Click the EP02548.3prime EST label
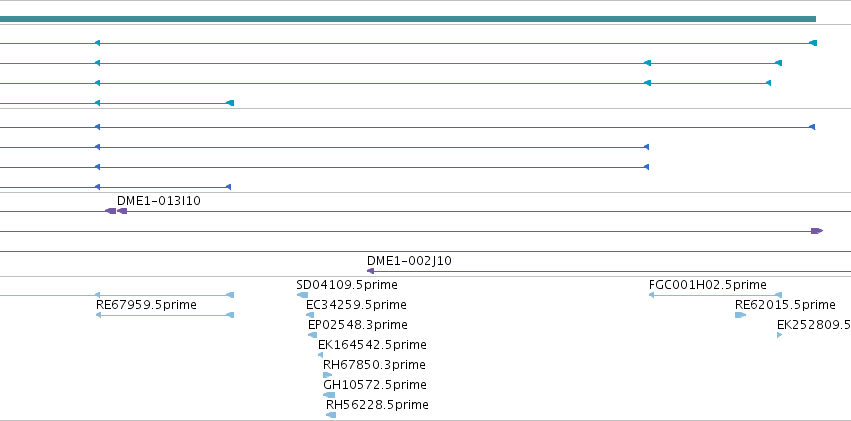This screenshot has height=421, width=851. click(x=358, y=325)
